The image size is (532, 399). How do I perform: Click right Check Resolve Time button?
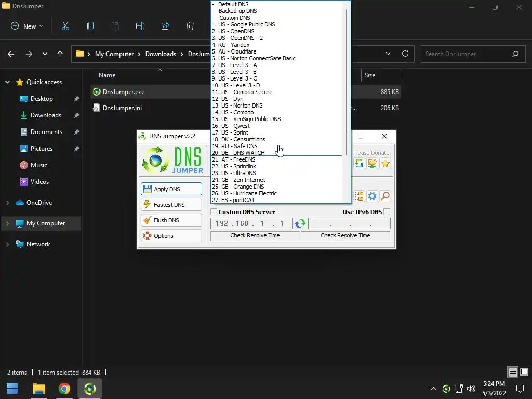345,235
